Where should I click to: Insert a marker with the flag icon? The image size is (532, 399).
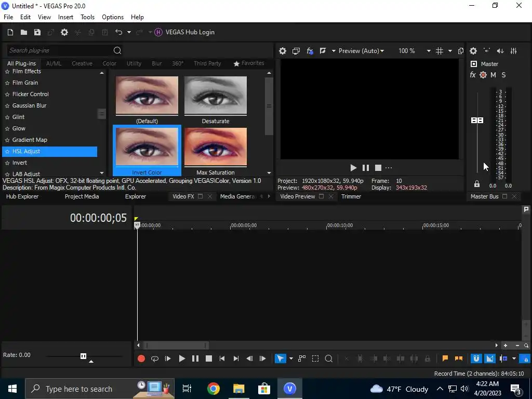pyautogui.click(x=445, y=358)
